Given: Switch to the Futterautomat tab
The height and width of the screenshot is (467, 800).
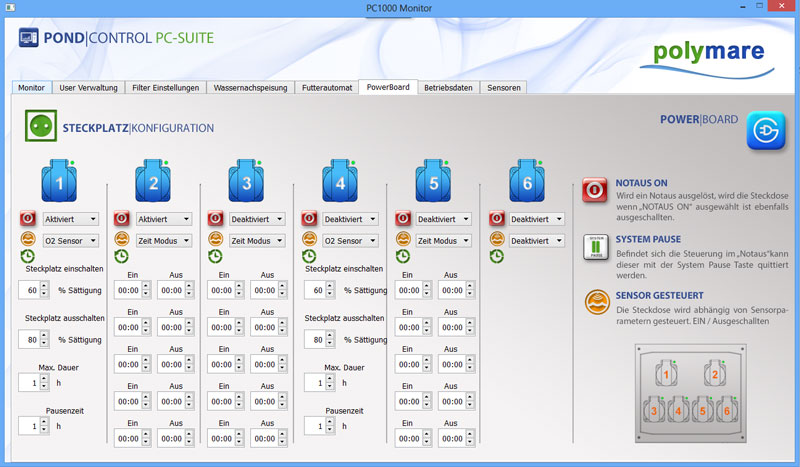Looking at the screenshot, I should [x=327, y=88].
